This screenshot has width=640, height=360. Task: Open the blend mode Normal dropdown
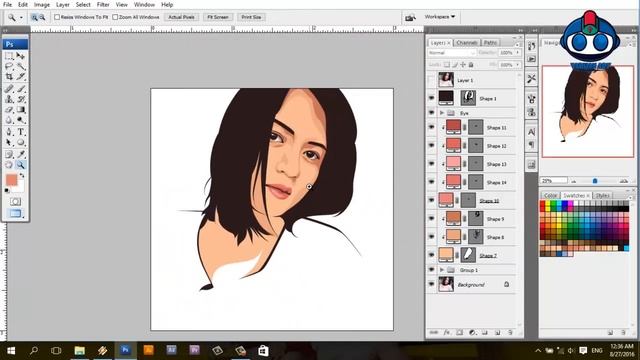tap(452, 53)
